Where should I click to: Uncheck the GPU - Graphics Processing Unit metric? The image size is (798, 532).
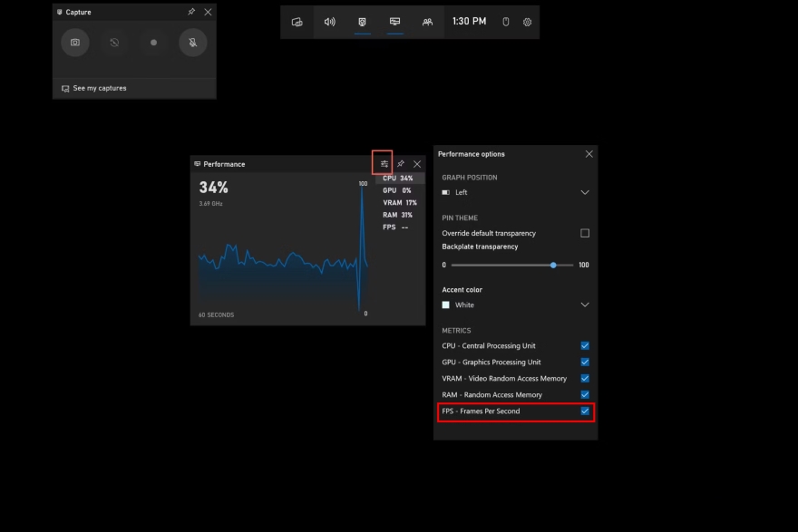585,362
